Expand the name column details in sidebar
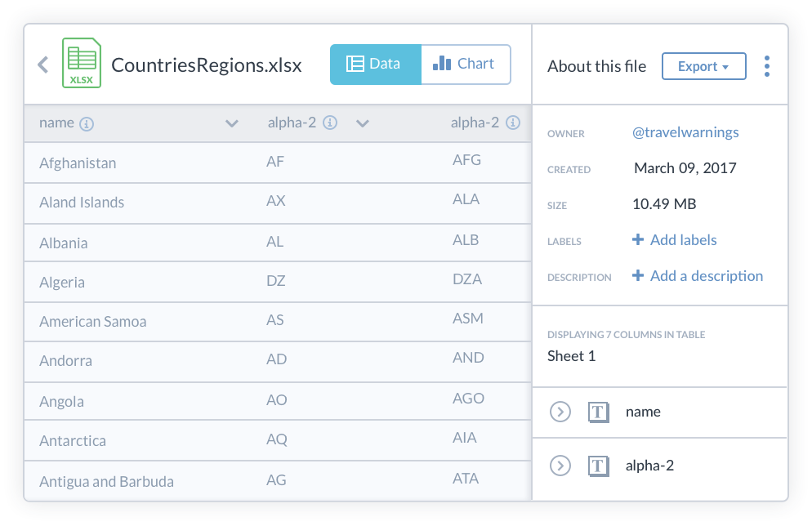This screenshot has width=812, height=526. 560,412
